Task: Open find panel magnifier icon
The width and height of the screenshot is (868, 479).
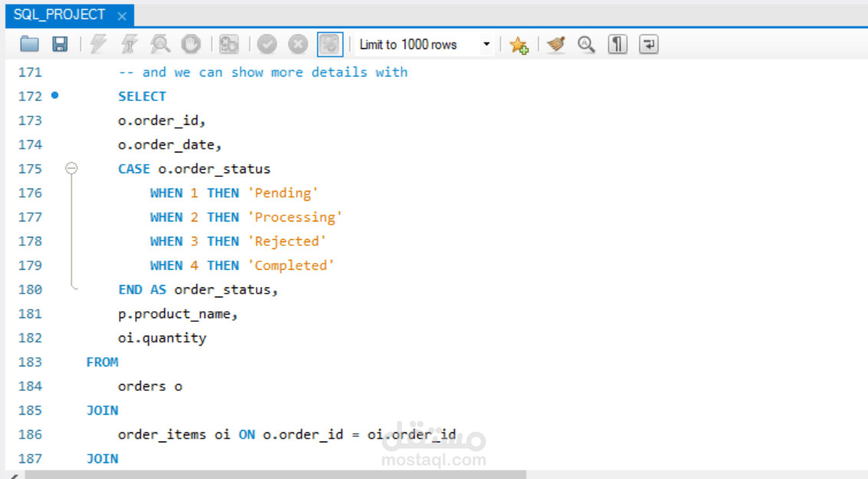Action: [x=587, y=44]
